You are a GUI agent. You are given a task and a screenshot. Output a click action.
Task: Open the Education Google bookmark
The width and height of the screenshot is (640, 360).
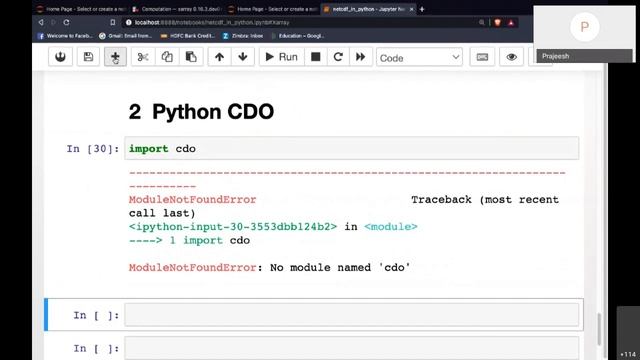tap(298, 36)
